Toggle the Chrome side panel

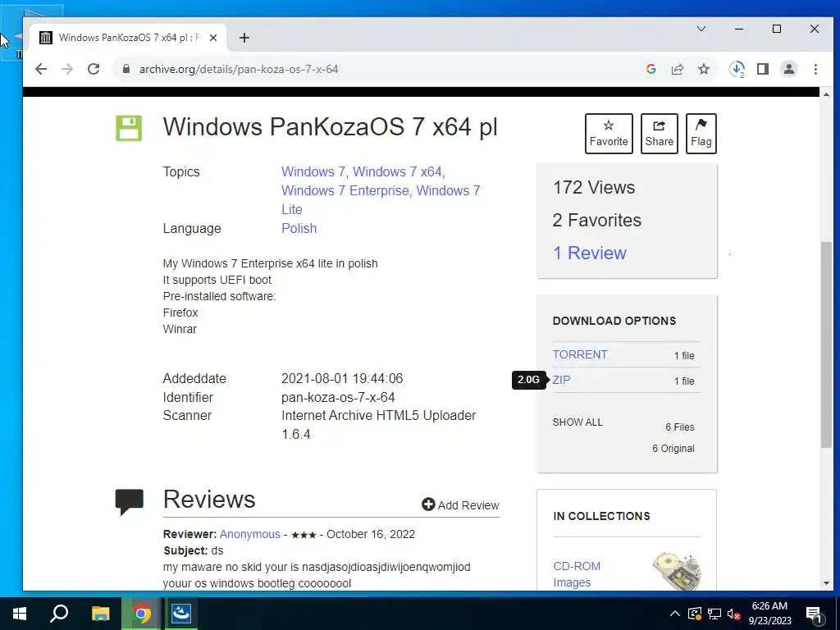763,69
